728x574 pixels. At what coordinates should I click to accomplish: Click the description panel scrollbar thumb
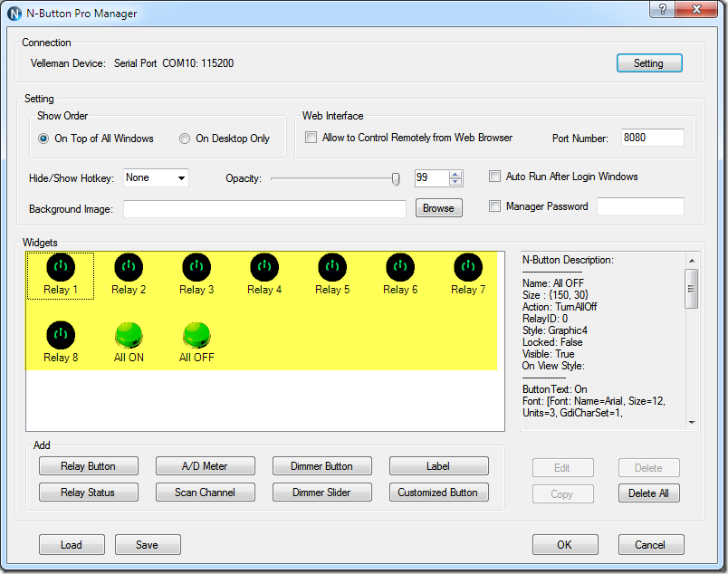692,289
